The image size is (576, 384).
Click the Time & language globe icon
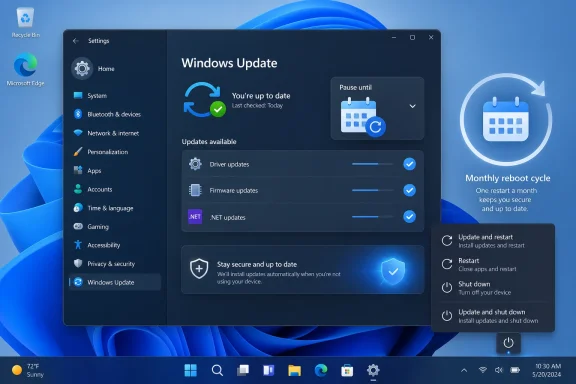[78, 208]
